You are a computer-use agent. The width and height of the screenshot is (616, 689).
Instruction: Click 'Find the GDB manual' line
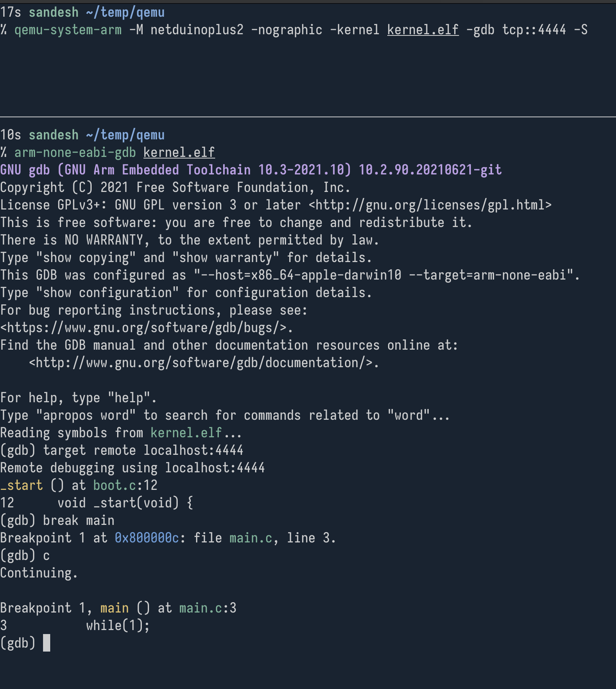point(229,345)
